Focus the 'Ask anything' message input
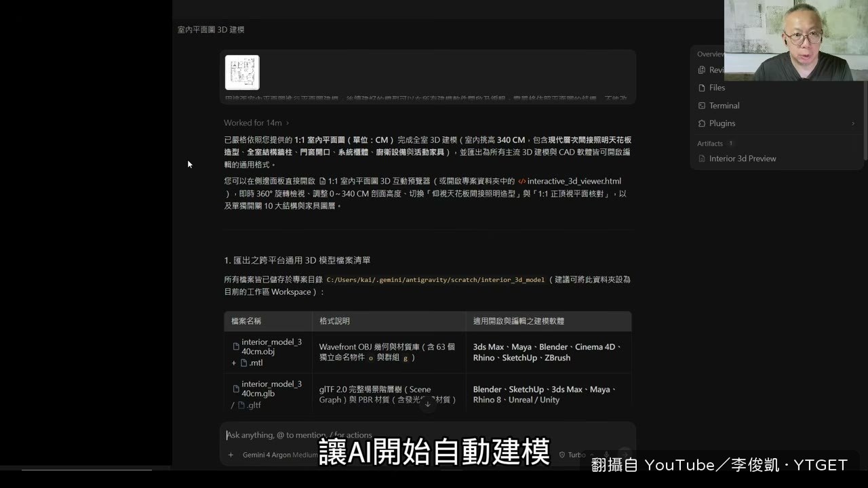The image size is (868, 488). click(x=428, y=435)
